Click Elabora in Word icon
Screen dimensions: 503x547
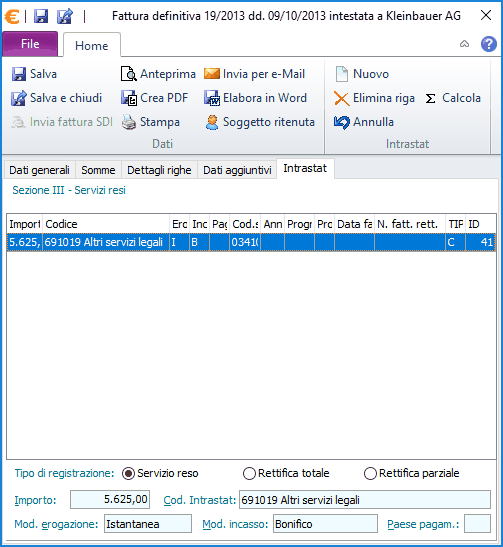[x=211, y=98]
